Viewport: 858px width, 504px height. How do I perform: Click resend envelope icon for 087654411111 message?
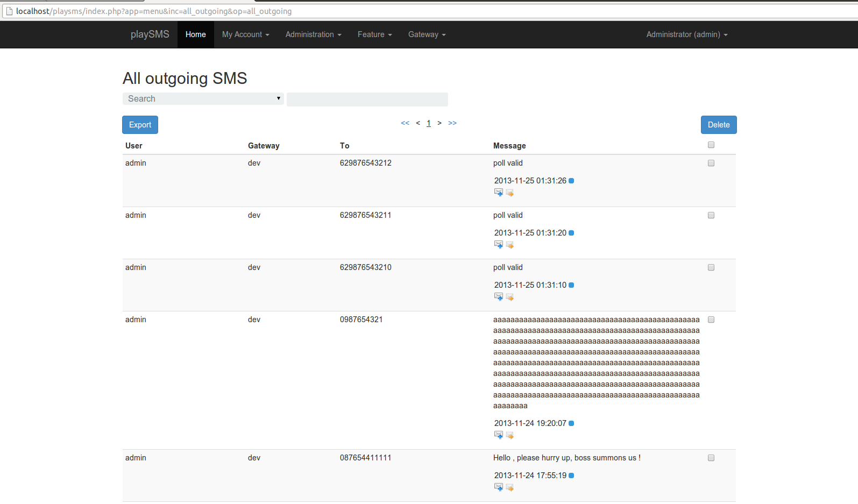[x=499, y=487]
